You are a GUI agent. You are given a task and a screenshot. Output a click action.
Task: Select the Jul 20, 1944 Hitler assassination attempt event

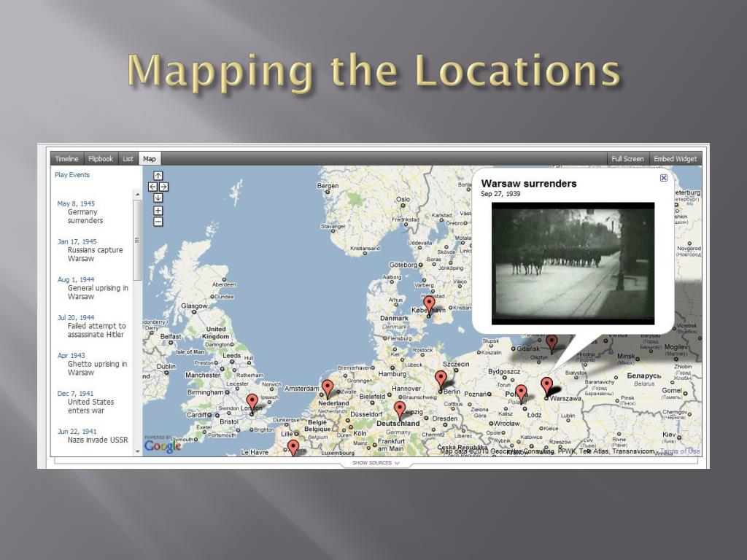coord(91,326)
